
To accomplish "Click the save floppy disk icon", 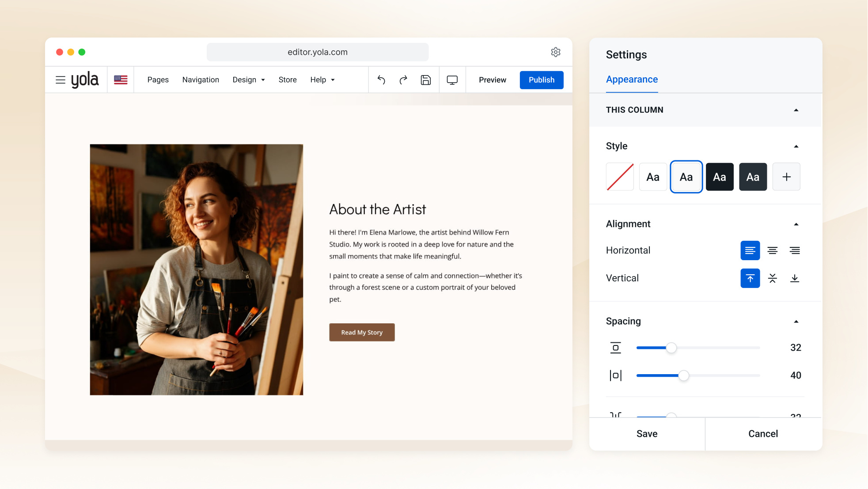I will [x=426, y=80].
